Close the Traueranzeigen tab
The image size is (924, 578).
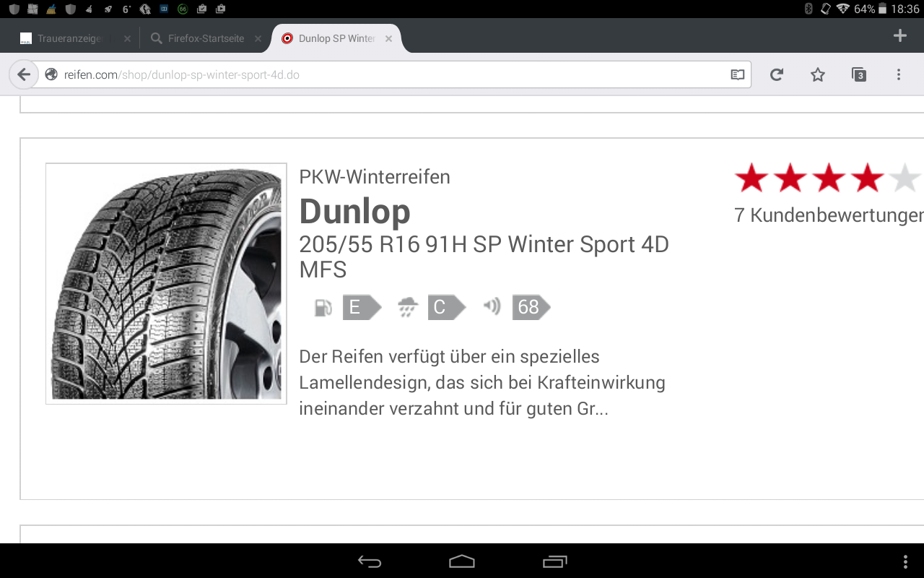[x=127, y=39]
